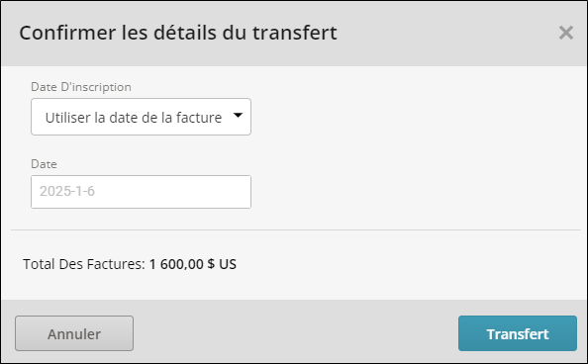Viewport: 588px width, 364px height.
Task: Click the '$ US' currency text
Action: [222, 264]
